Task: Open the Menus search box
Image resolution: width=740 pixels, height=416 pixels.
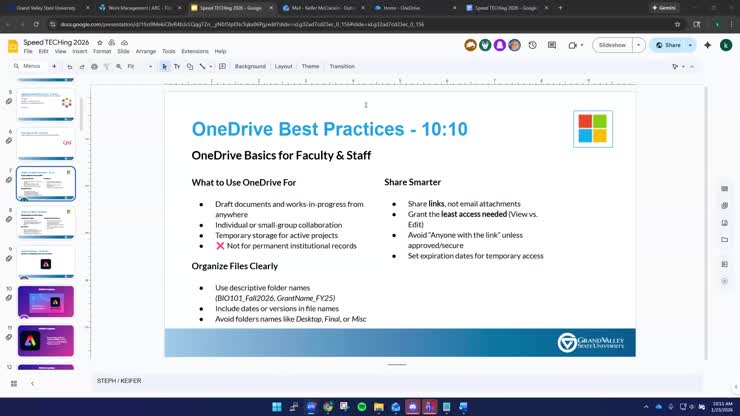Action: tap(27, 66)
